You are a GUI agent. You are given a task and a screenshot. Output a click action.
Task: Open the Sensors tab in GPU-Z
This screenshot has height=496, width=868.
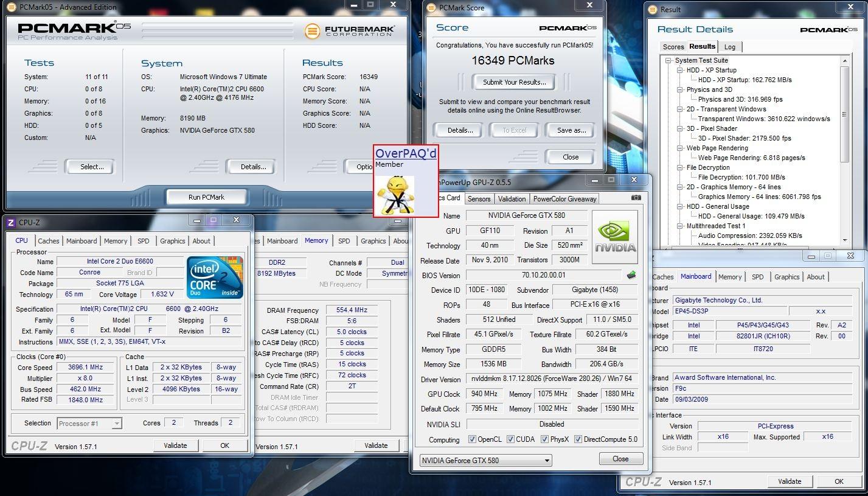pyautogui.click(x=479, y=199)
